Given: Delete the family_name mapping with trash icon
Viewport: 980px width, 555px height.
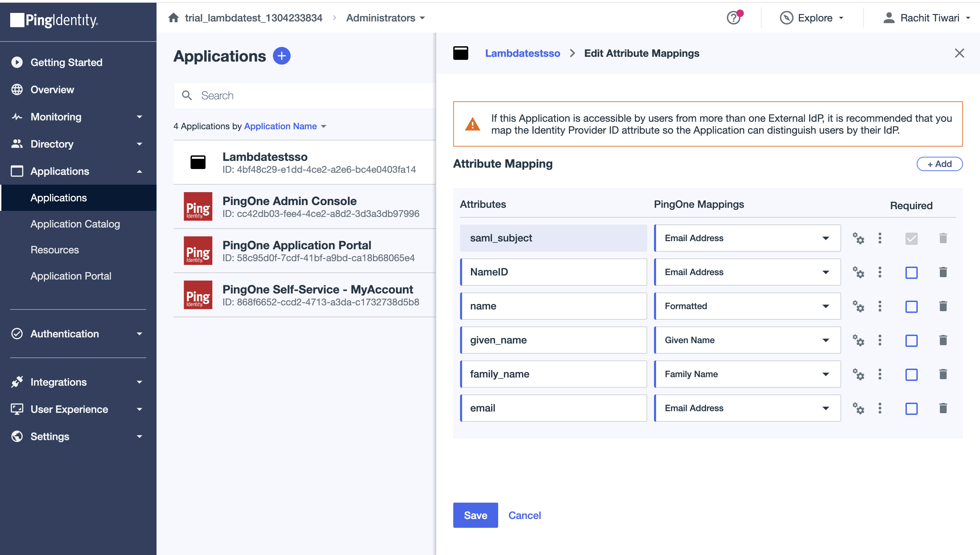Looking at the screenshot, I should tap(943, 374).
